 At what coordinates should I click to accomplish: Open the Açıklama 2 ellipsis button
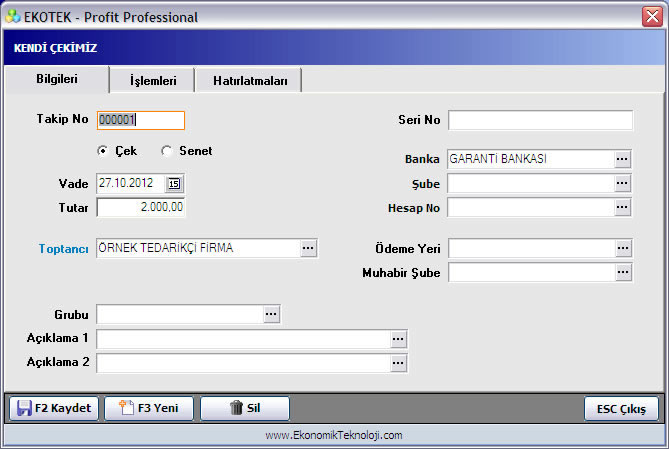click(398, 363)
